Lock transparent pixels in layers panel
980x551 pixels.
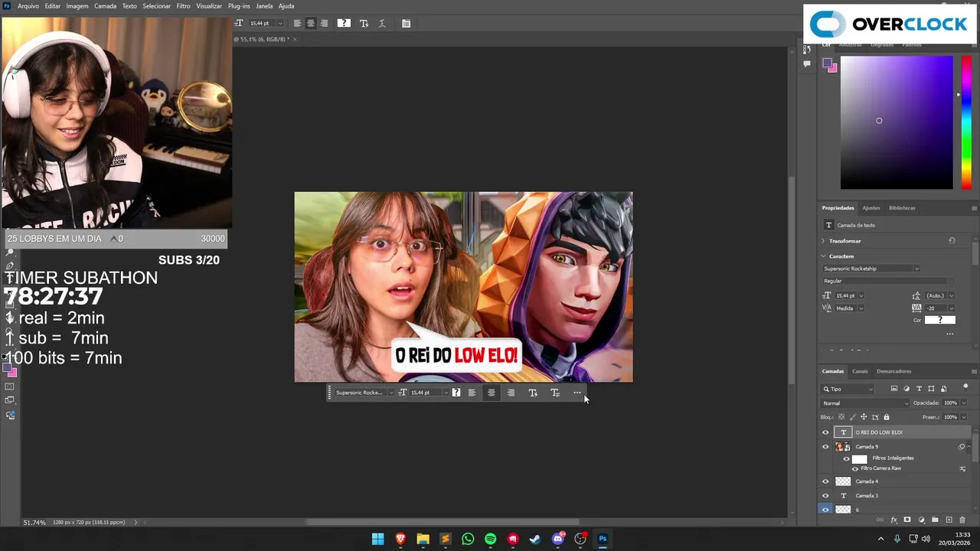click(841, 417)
